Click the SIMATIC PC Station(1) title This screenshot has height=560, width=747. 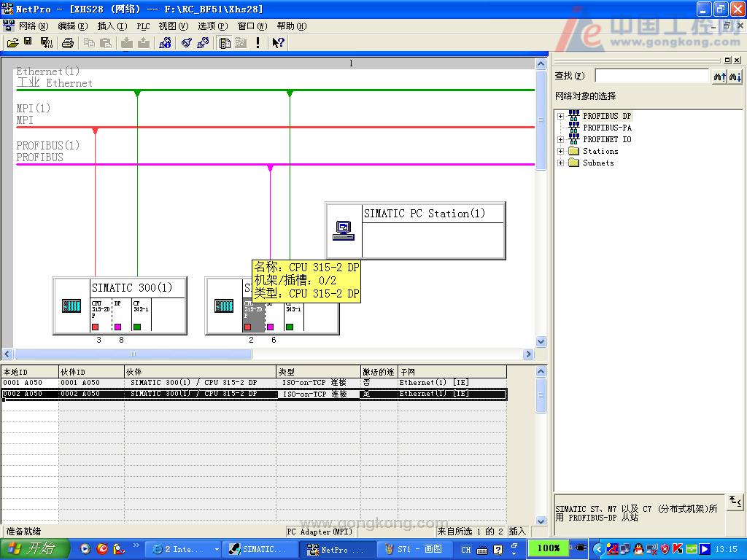click(x=425, y=214)
